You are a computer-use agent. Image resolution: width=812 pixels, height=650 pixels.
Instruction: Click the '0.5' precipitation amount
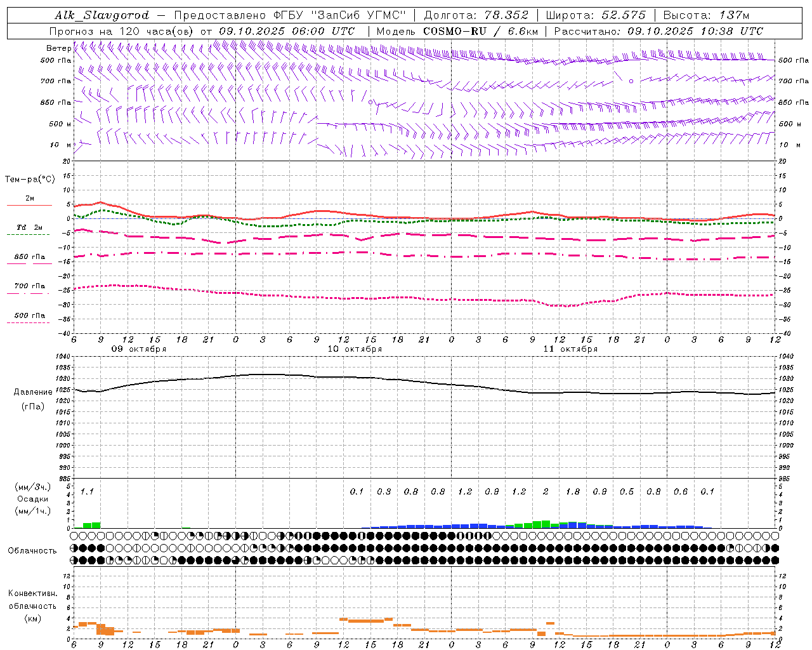pyautogui.click(x=626, y=491)
